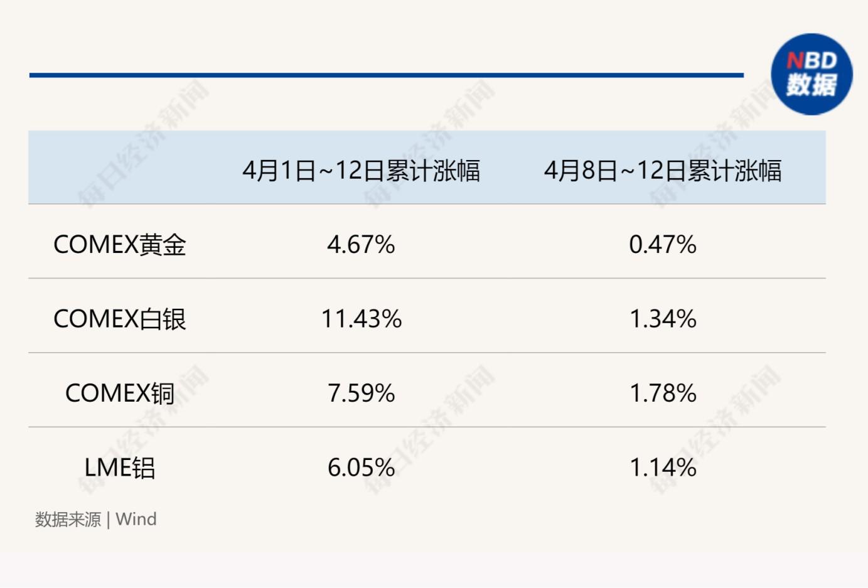Screen dimensions: 868x588
Task: Select the 6.05% value for LME铝
Action: [x=361, y=468]
